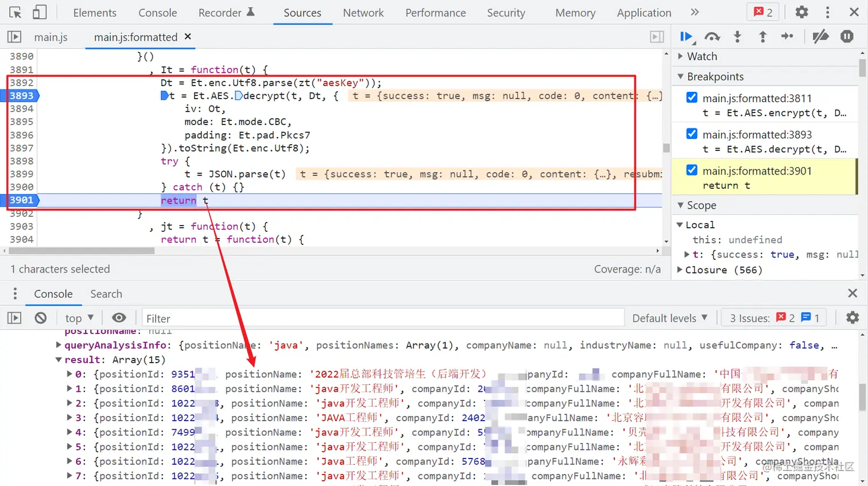Click the code editor vertical scrollbar thumb

point(666,147)
